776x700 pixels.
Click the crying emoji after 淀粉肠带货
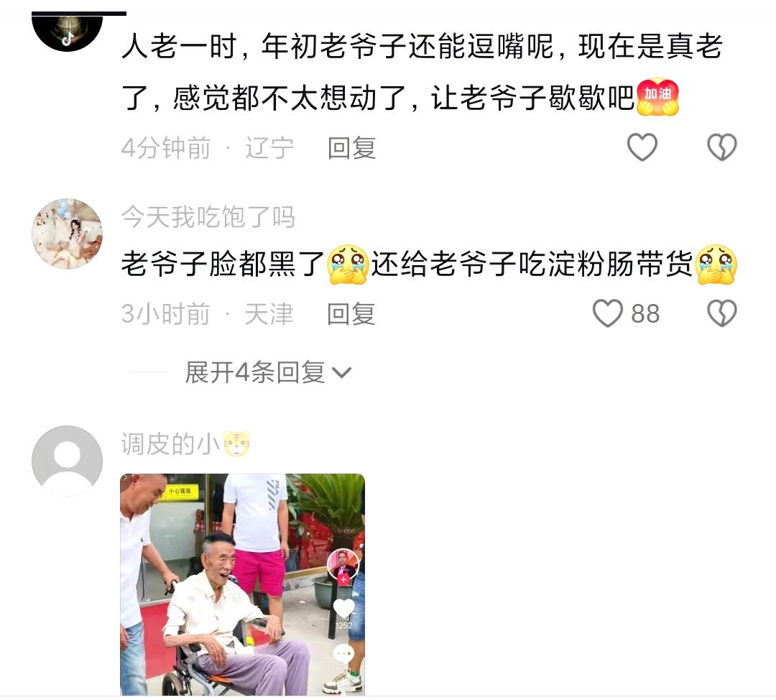pyautogui.click(x=716, y=264)
